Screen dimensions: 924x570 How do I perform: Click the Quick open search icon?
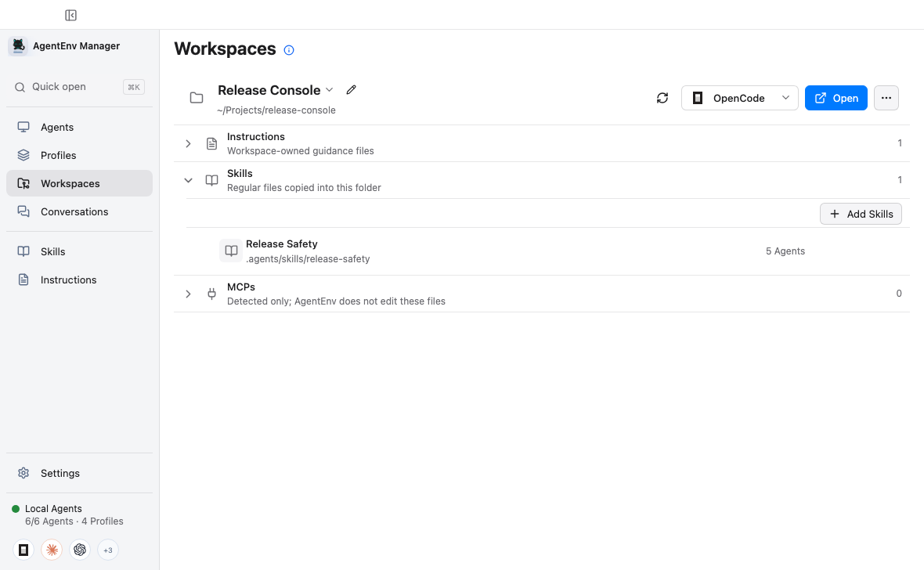(20, 87)
